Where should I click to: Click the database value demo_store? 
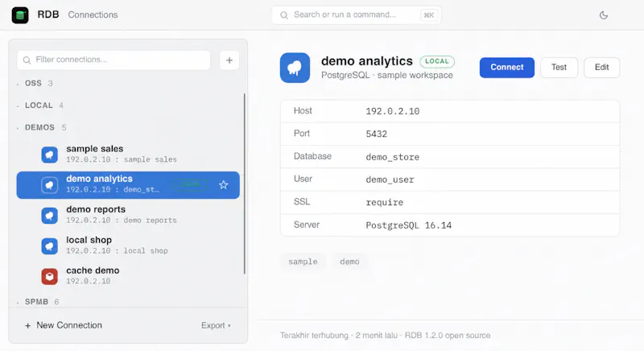[x=393, y=157]
